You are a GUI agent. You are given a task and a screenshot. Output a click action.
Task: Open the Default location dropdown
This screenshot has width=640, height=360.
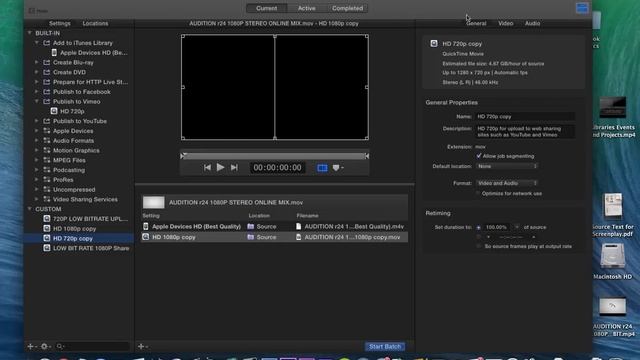tap(507, 166)
